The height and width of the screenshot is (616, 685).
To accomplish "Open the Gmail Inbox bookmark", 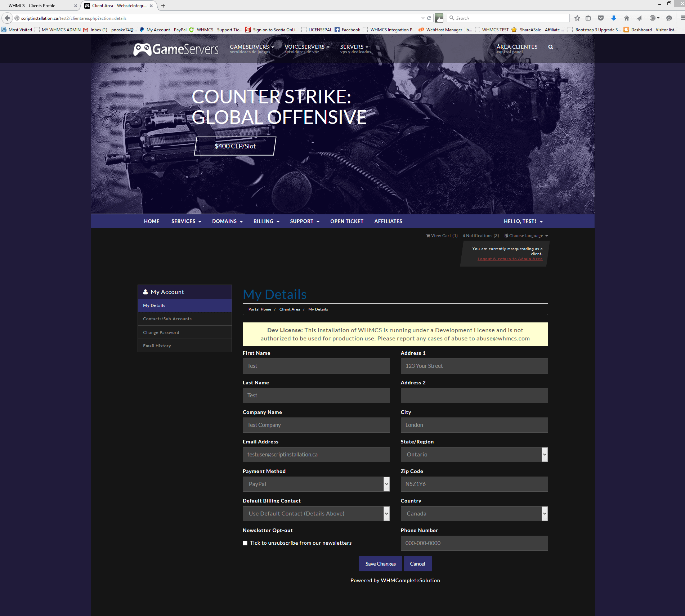I will tap(110, 30).
